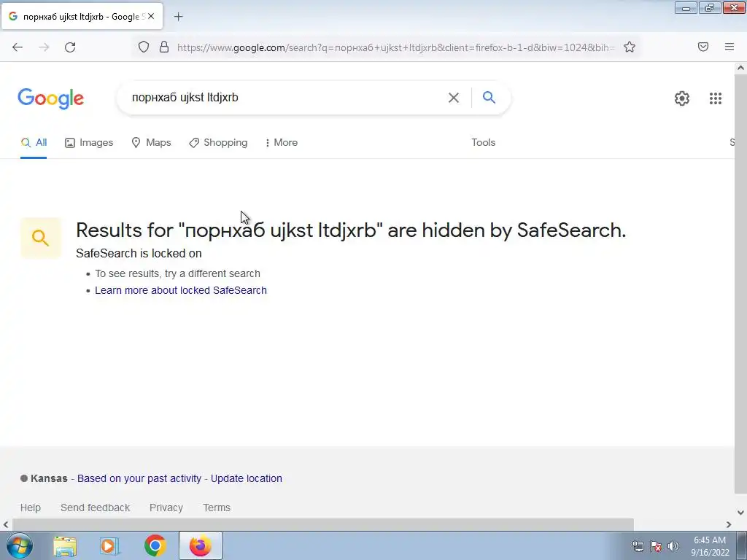
Task: Launch Windows Media Player from taskbar
Action: tap(109, 546)
